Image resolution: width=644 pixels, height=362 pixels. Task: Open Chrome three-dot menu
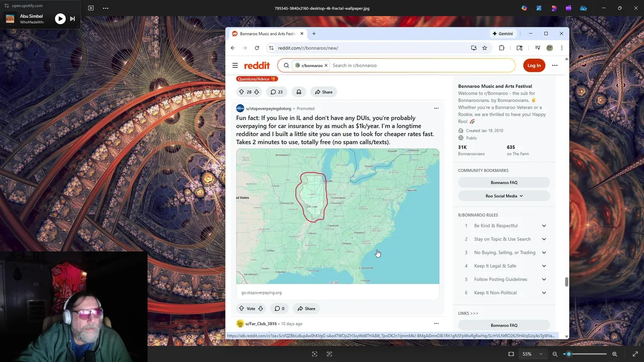(561, 48)
